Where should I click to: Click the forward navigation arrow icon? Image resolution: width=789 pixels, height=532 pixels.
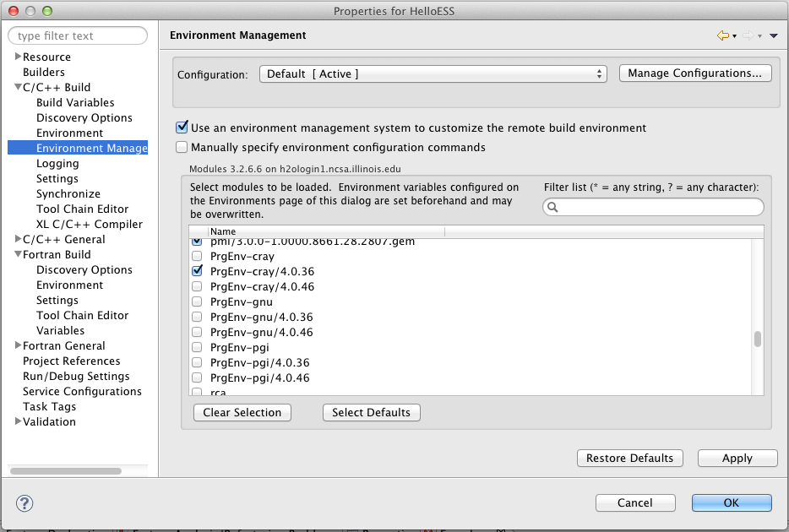click(x=748, y=35)
